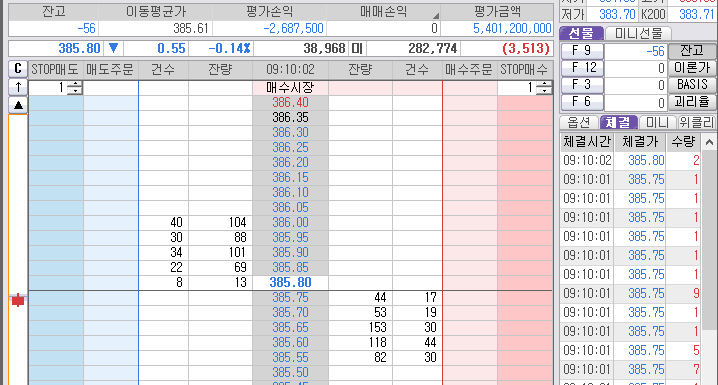Click current price 385.80 in ladder

point(290,282)
